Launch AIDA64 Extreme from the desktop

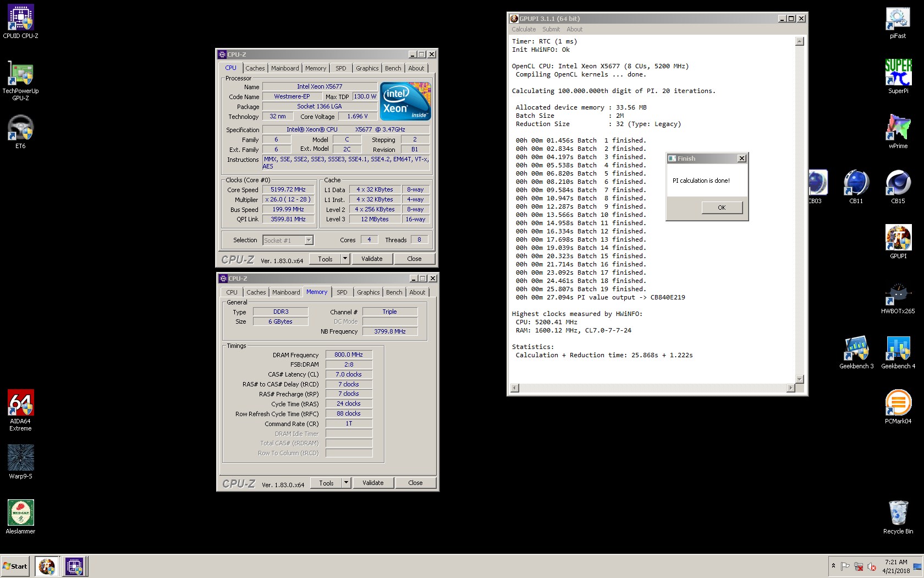pyautogui.click(x=20, y=410)
